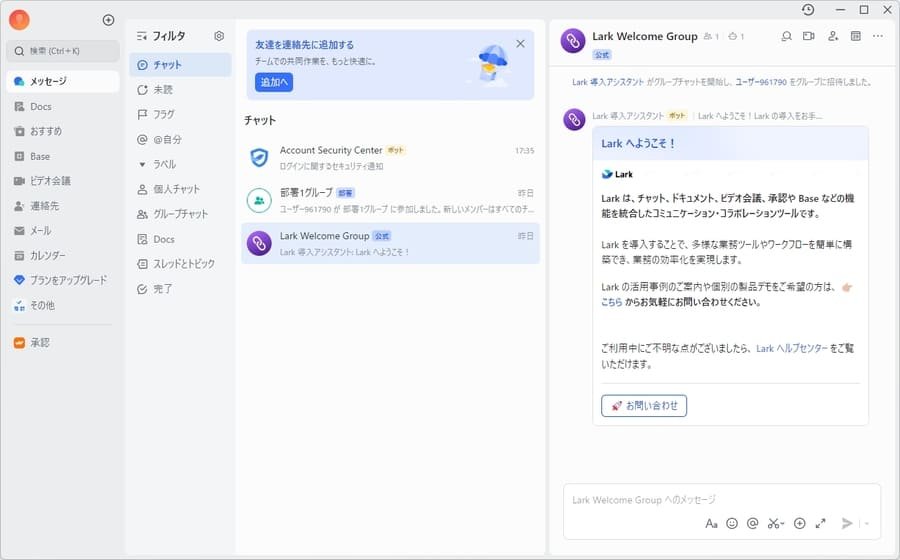Click the 追加へ button

[273, 82]
